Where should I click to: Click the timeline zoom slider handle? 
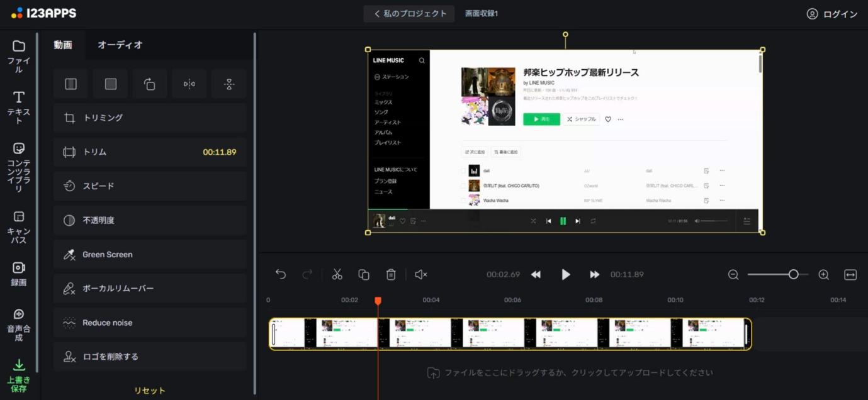click(794, 274)
